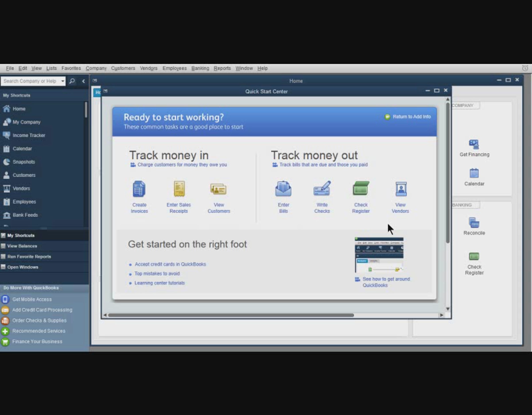Open Income Tracker in the sidebar
The height and width of the screenshot is (415, 532).
[29, 135]
